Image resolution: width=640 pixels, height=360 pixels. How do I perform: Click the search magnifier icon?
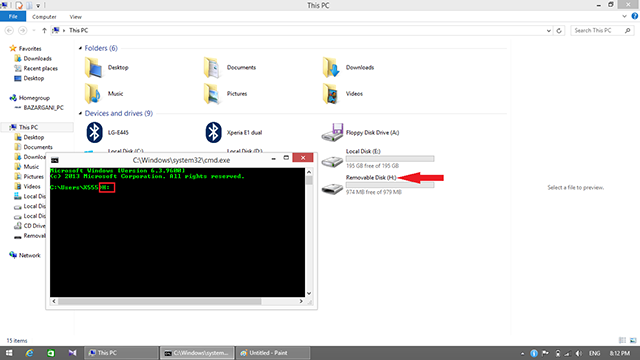coord(628,31)
